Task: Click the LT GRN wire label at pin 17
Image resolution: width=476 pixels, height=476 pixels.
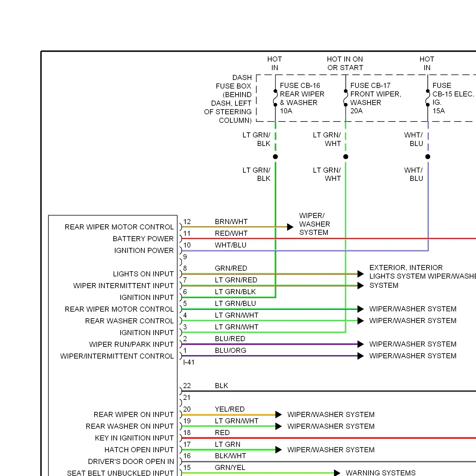Action: [x=227, y=444]
